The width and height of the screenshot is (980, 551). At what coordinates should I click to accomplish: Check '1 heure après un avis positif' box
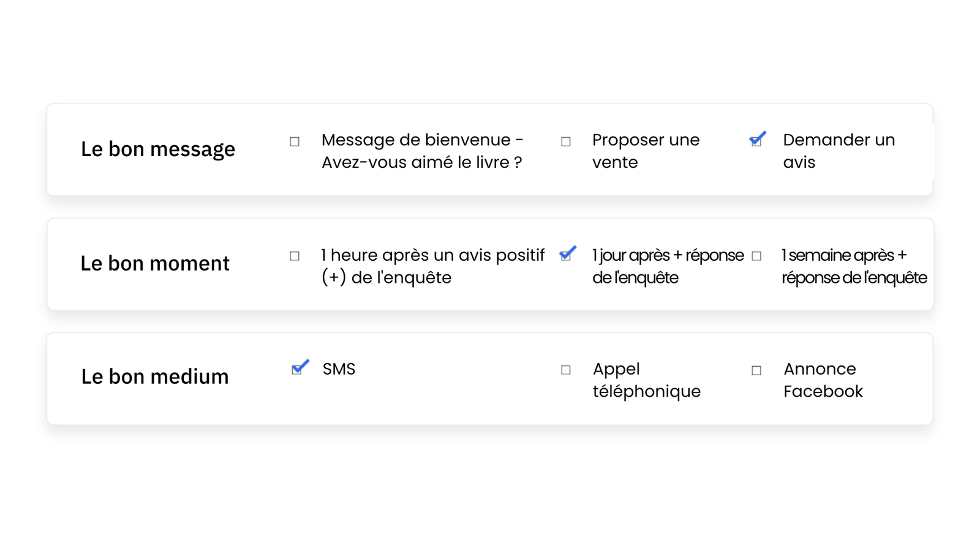click(295, 257)
